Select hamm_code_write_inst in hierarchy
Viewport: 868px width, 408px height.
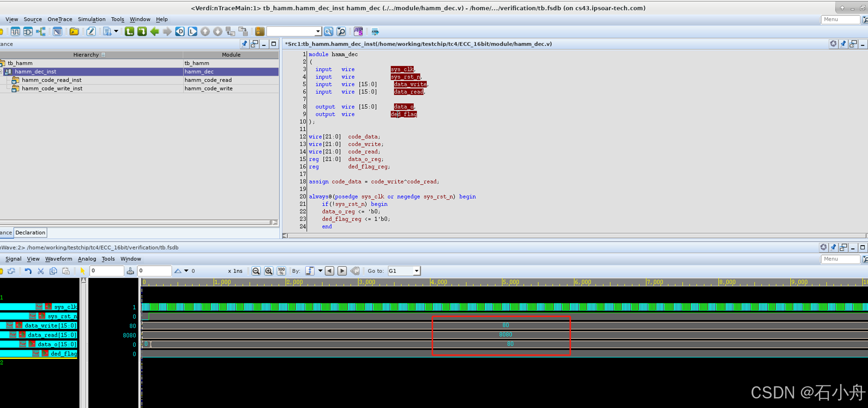(x=52, y=88)
